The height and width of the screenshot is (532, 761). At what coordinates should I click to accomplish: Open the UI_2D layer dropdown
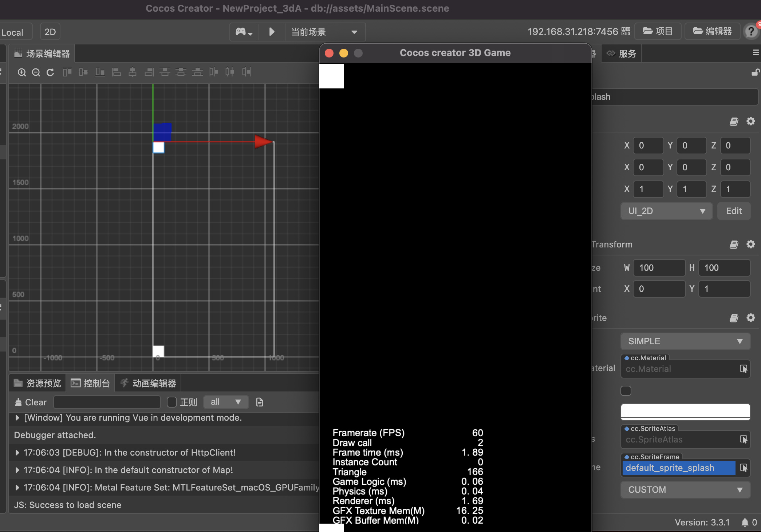[666, 211]
